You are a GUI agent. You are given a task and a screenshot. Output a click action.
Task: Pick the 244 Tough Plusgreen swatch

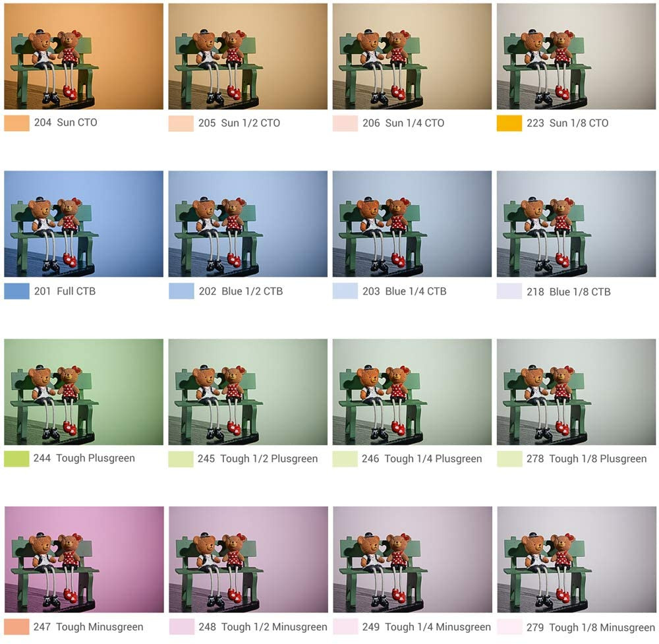click(x=17, y=459)
